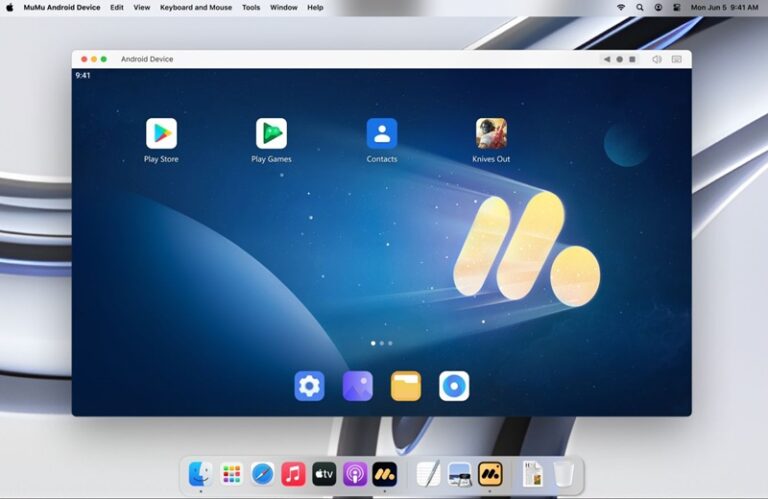
Task: Open the Gallery app in Android dock
Action: [x=358, y=386]
